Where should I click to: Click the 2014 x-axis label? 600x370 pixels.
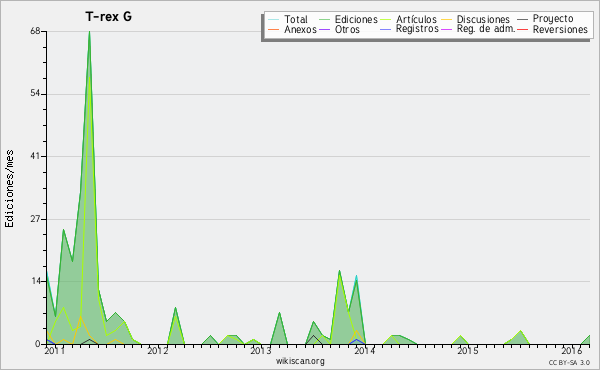point(364,350)
